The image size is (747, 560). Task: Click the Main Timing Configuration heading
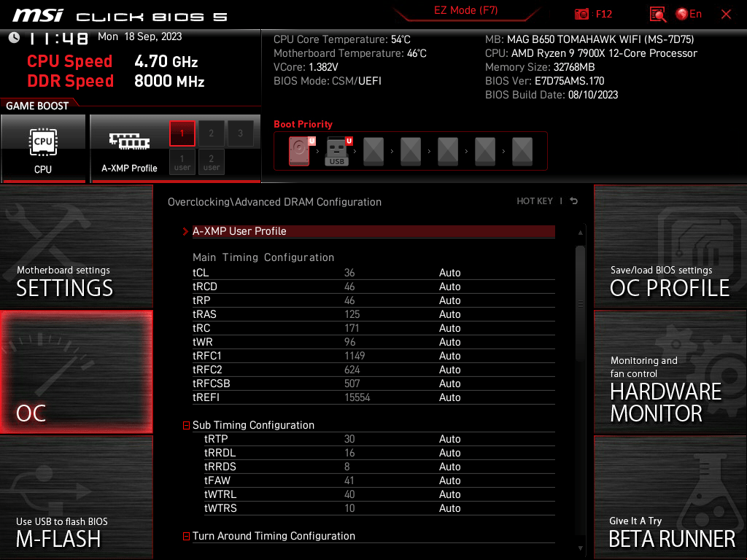(x=263, y=257)
